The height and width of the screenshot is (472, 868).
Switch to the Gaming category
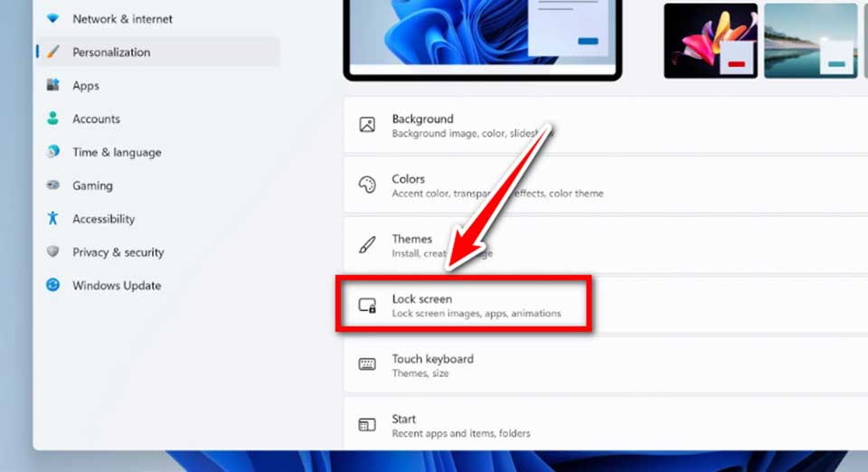pos(158,185)
